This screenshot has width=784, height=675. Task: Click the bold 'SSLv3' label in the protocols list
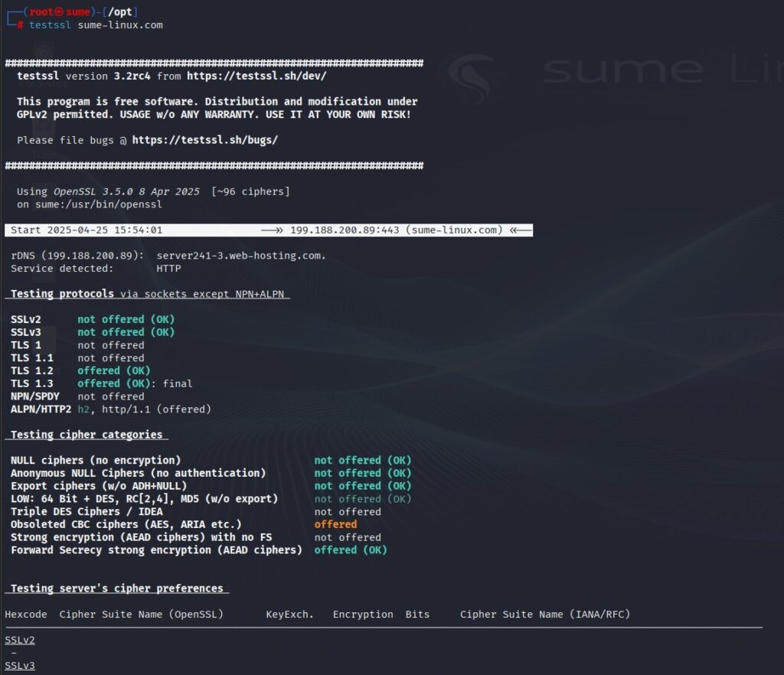click(26, 332)
